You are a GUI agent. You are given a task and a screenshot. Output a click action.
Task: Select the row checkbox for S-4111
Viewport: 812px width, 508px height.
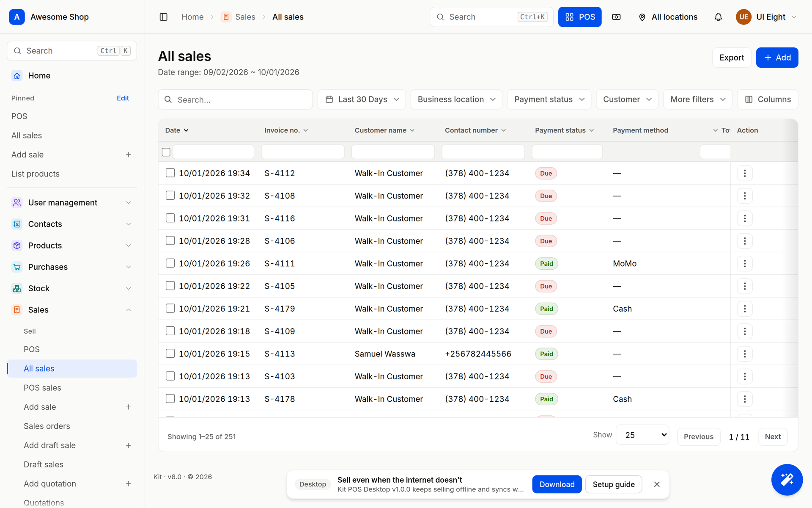coord(170,263)
